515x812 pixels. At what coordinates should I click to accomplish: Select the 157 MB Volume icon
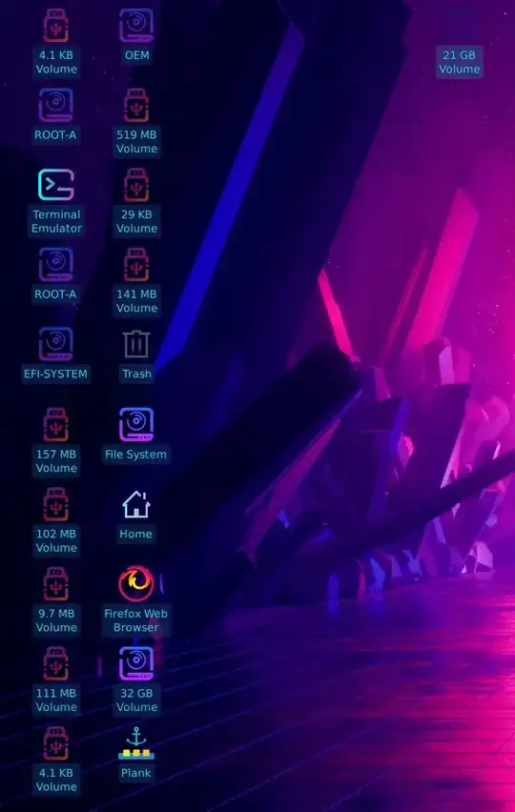point(56,425)
